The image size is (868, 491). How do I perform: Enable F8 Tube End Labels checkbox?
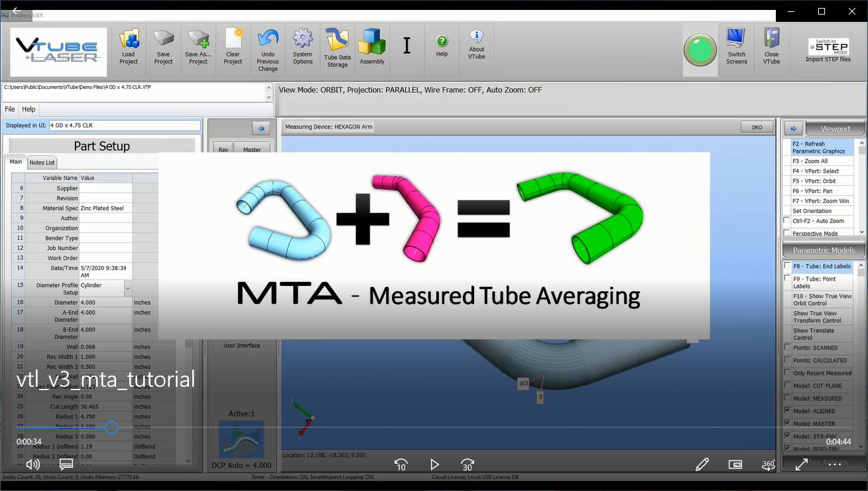(787, 266)
